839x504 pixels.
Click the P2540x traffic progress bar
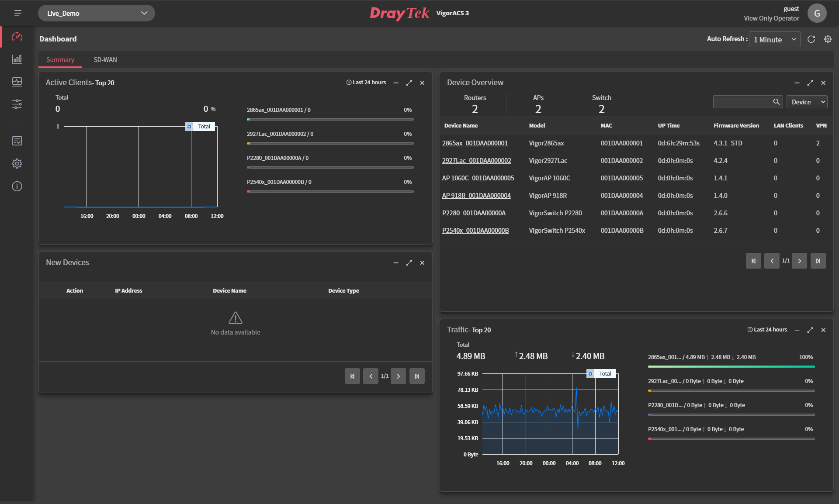(x=732, y=438)
